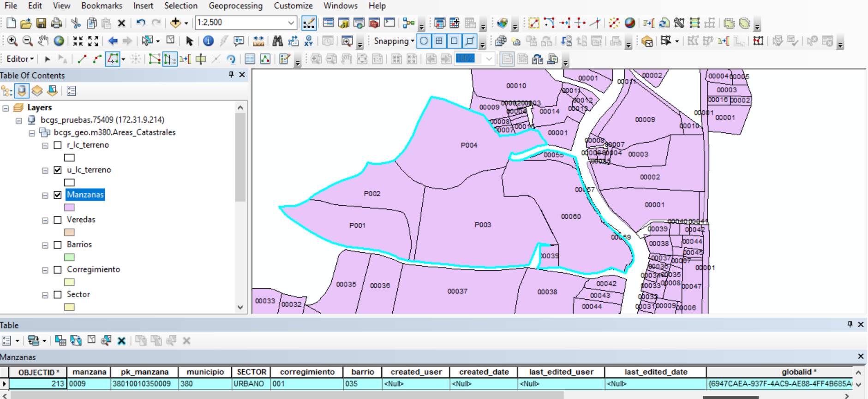The image size is (868, 399).
Task: Click the Zoom In magnifier tool
Action: click(x=12, y=41)
